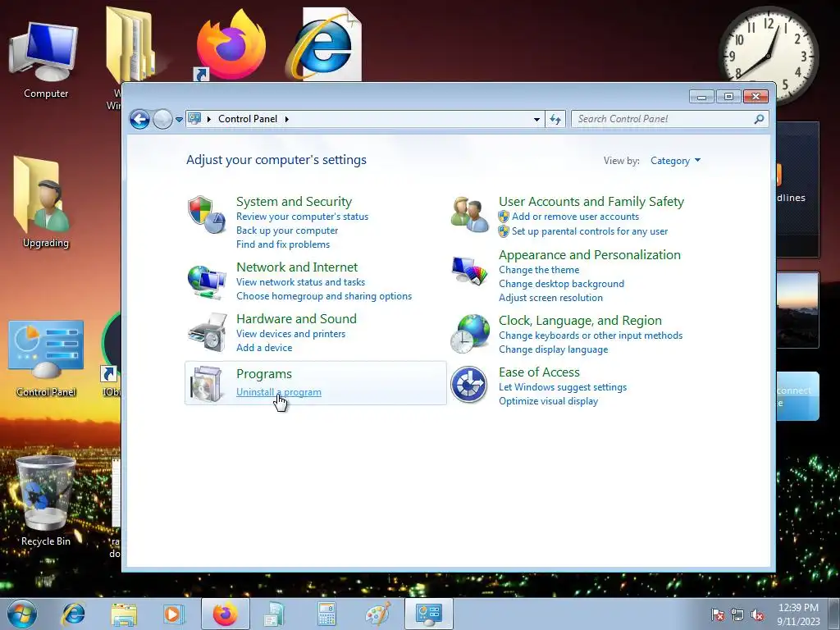This screenshot has height=630, width=840.
Task: Click Change the theme
Action: click(539, 270)
